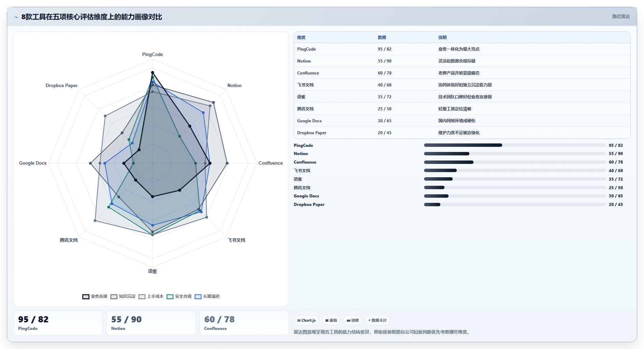Click the Google Docs axis label on radar
The image size is (644, 349).
[33, 163]
